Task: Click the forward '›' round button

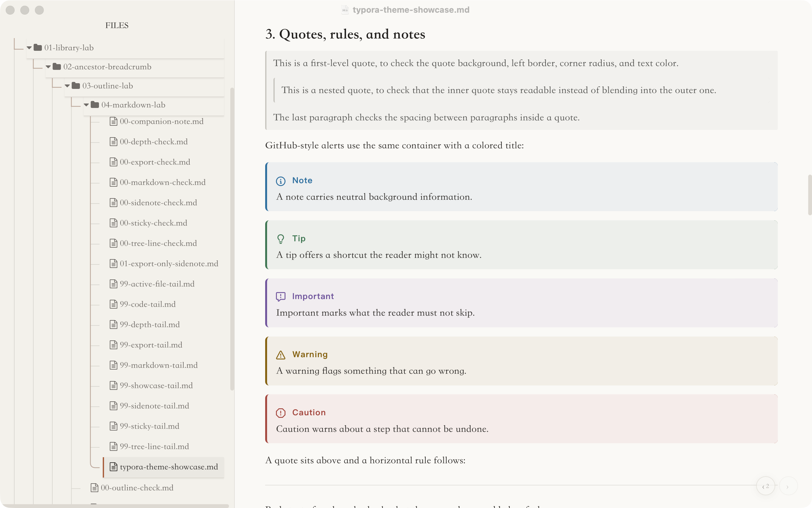Action: pos(788,486)
